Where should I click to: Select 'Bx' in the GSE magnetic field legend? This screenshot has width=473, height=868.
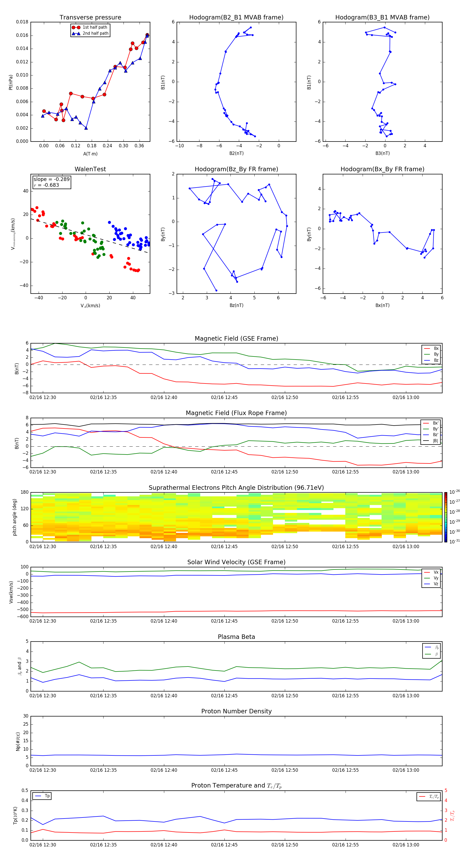pyautogui.click(x=431, y=349)
